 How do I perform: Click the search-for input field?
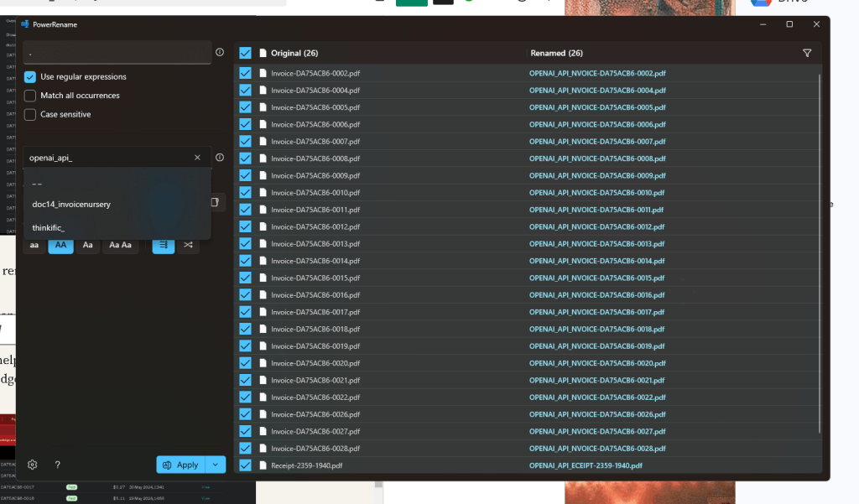coord(117,53)
